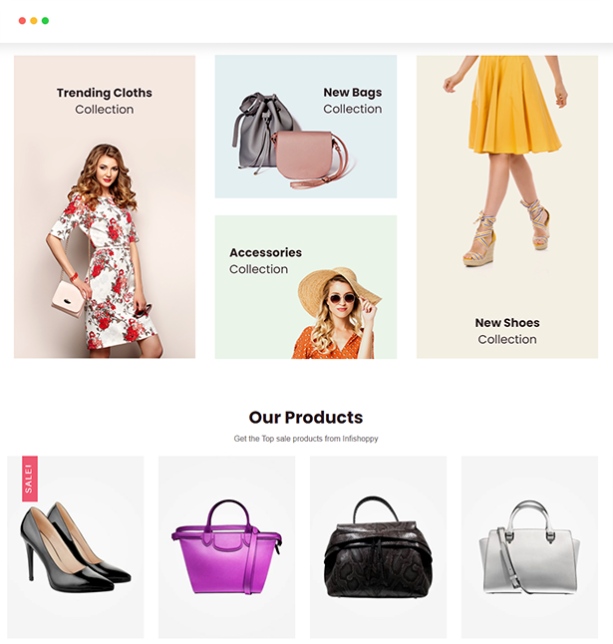Image resolution: width=613 pixels, height=644 pixels.
Task: Open the black high heels product
Action: pyautogui.click(x=75, y=547)
